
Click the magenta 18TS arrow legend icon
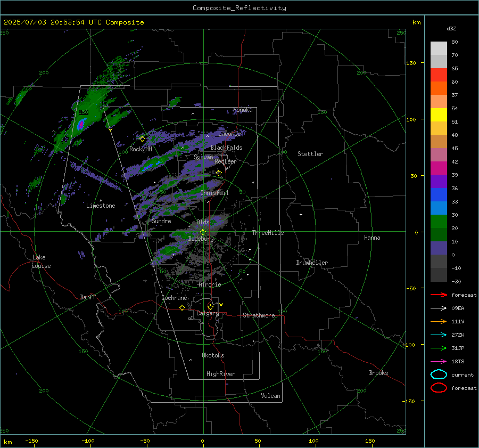pyautogui.click(x=439, y=362)
